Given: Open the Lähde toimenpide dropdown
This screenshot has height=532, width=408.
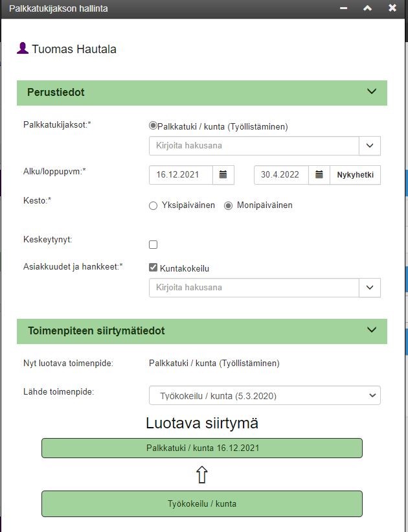Looking at the screenshot, I should pos(264,395).
